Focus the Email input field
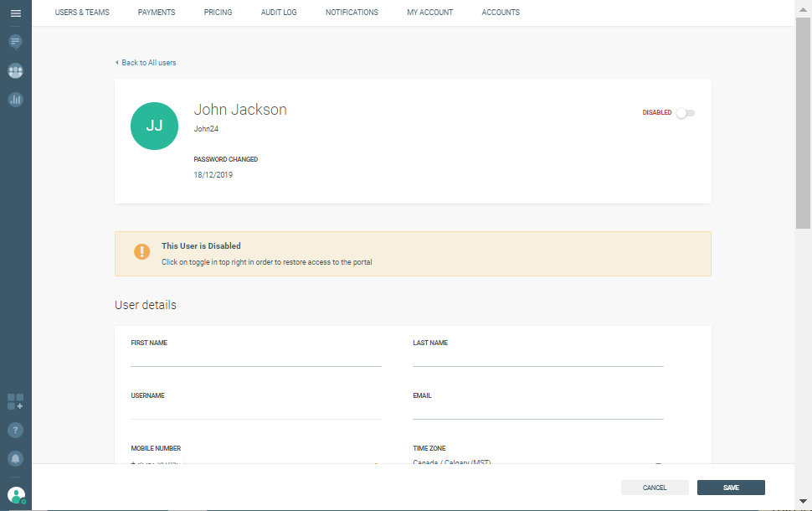 [x=537, y=410]
